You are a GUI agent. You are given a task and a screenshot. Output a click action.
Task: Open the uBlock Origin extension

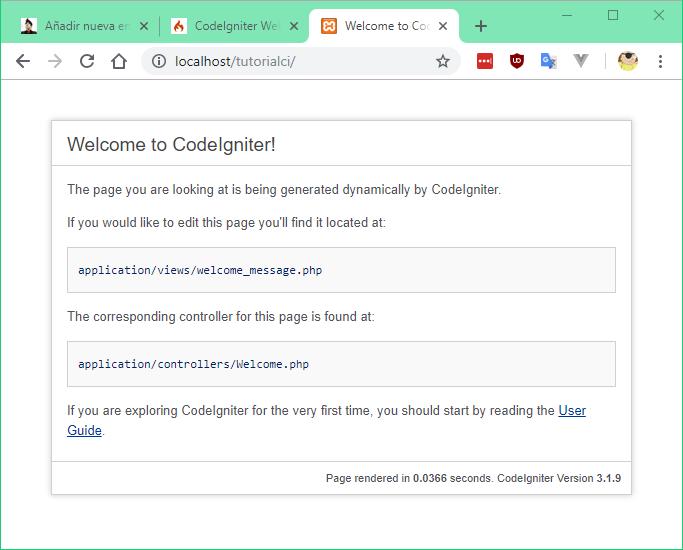pyautogui.click(x=517, y=61)
